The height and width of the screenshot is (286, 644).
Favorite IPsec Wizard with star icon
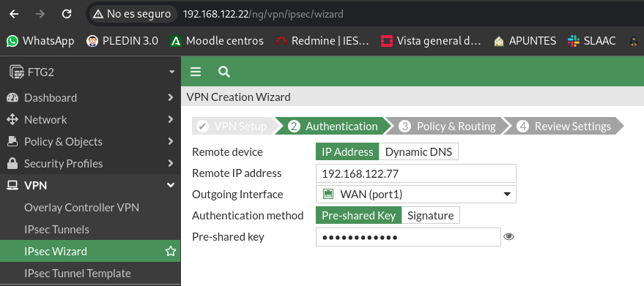(171, 251)
